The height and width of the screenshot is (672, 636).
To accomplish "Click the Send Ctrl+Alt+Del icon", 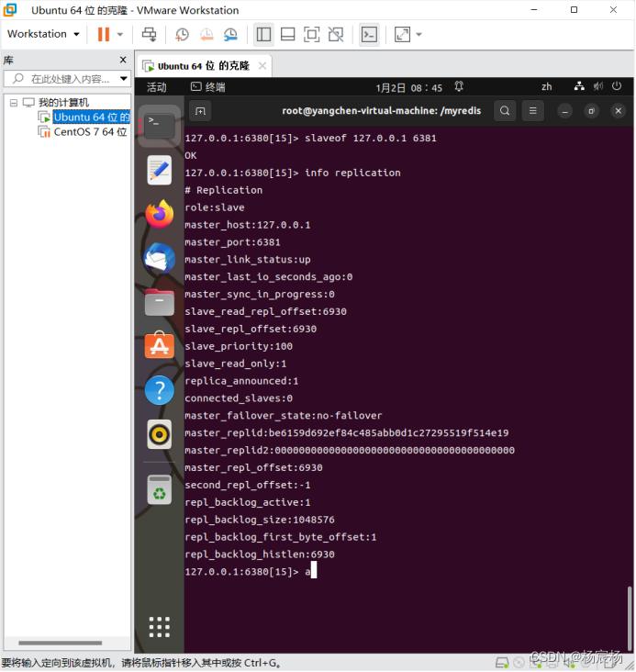I will pos(150,34).
